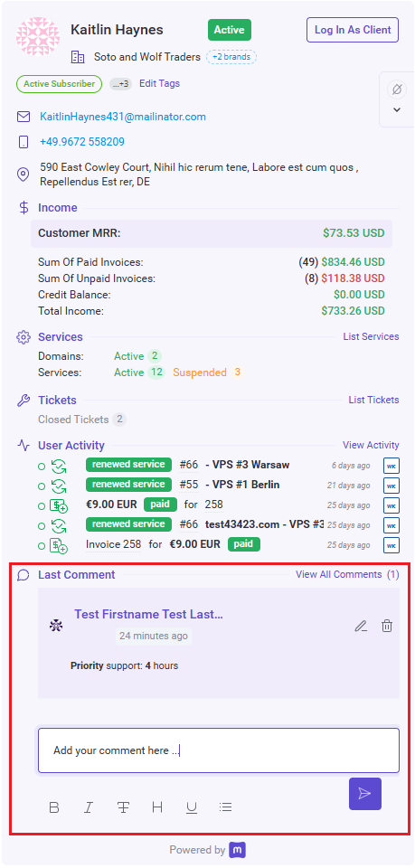Click the Log In As Client button
The width and height of the screenshot is (415, 868).
353,30
